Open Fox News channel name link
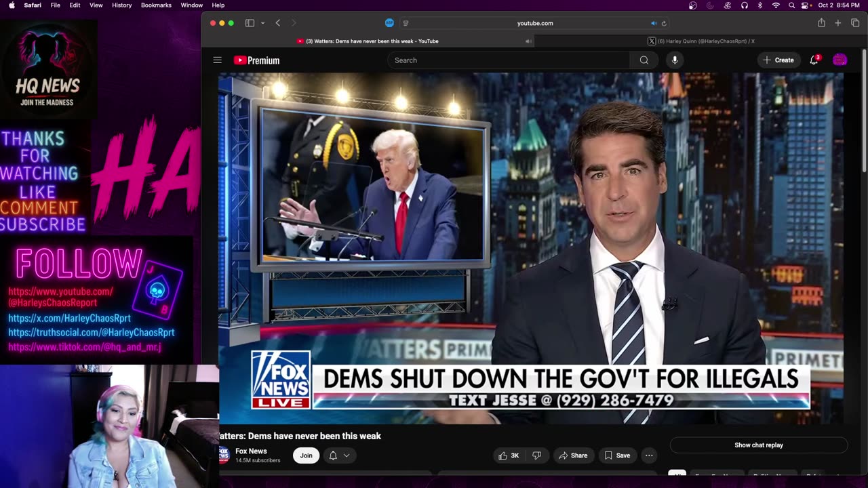868x488 pixels. click(x=251, y=451)
